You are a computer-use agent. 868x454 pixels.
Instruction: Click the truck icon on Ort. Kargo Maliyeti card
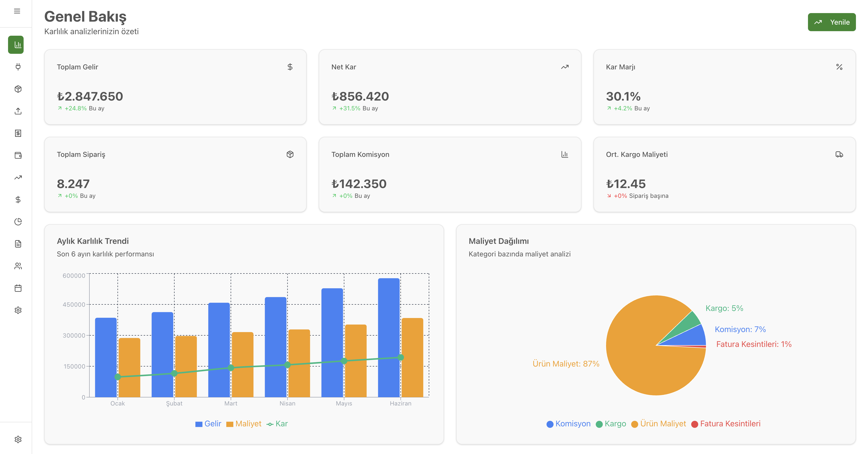click(839, 155)
